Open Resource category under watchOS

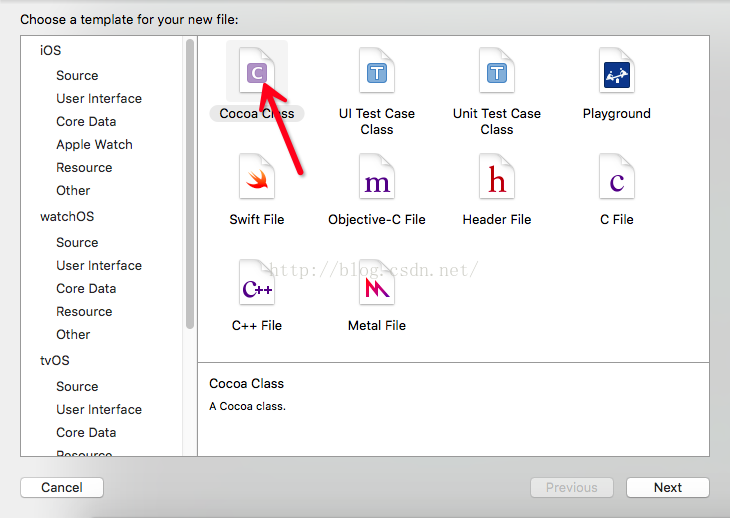point(84,311)
